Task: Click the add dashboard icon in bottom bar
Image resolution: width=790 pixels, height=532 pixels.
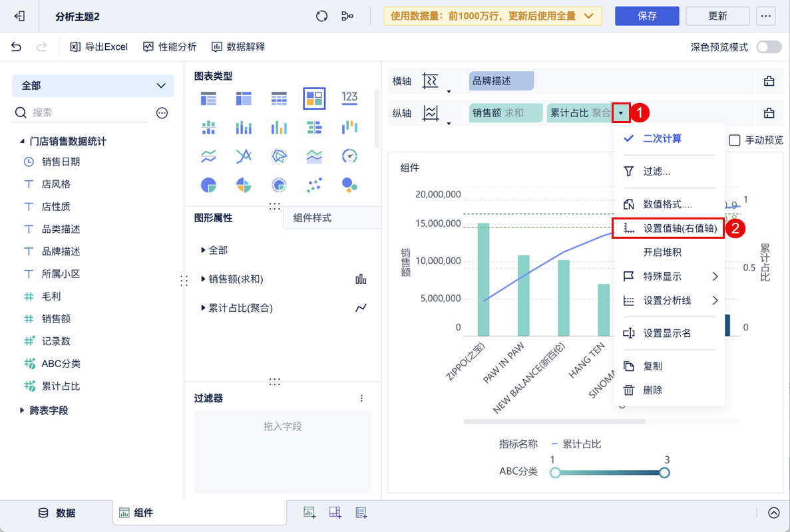Action: 335,512
